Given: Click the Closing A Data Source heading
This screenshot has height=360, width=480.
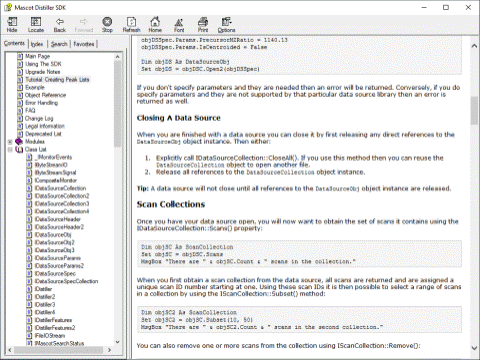Looking at the screenshot, I should click(x=179, y=118).
